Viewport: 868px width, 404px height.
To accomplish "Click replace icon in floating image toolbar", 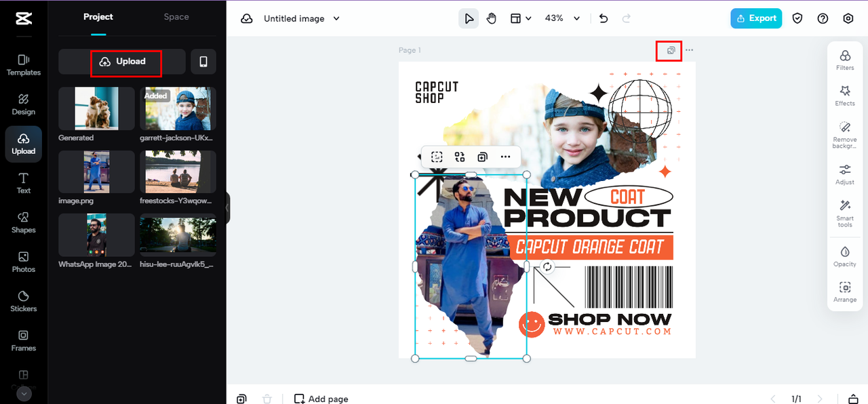I will point(460,157).
